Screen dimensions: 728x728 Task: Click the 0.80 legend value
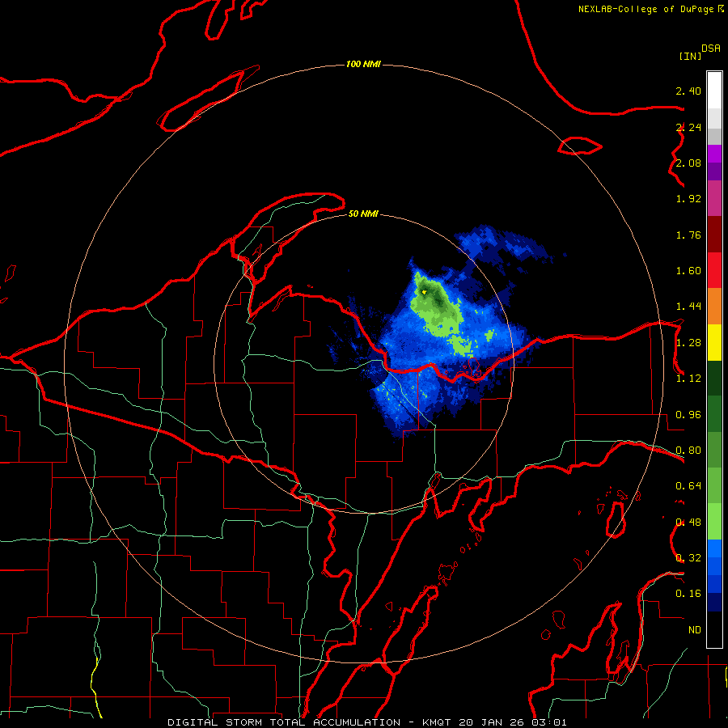[688, 451]
